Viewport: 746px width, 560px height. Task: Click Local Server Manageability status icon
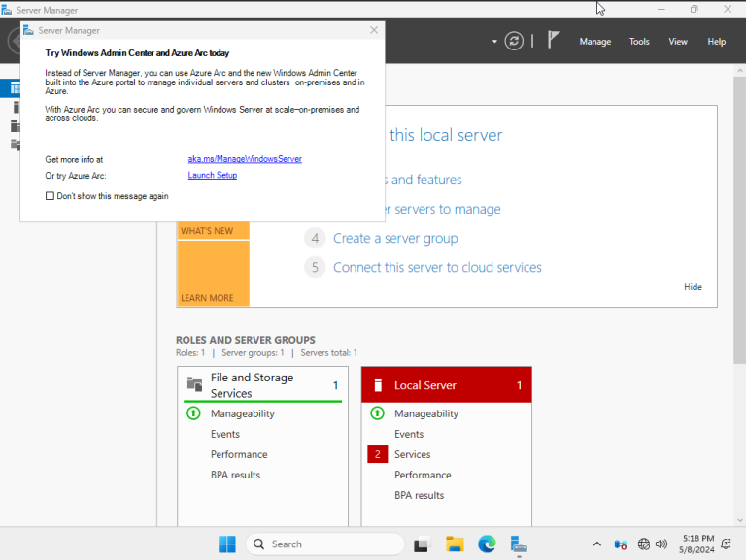click(x=377, y=413)
